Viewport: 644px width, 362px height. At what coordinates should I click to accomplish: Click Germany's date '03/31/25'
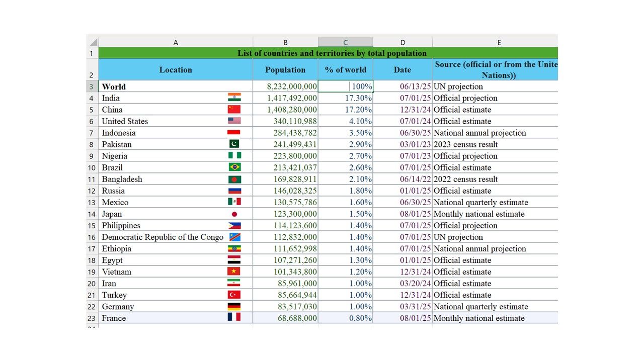[403, 306]
